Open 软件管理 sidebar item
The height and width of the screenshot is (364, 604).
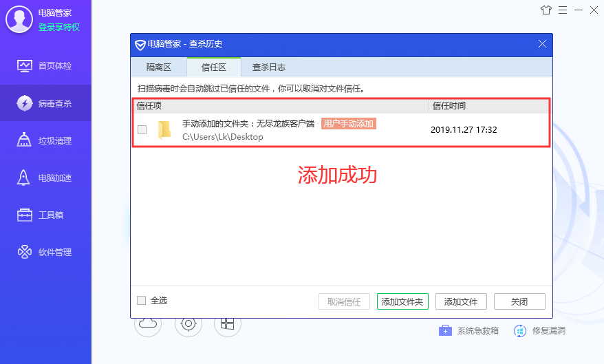tap(45, 253)
